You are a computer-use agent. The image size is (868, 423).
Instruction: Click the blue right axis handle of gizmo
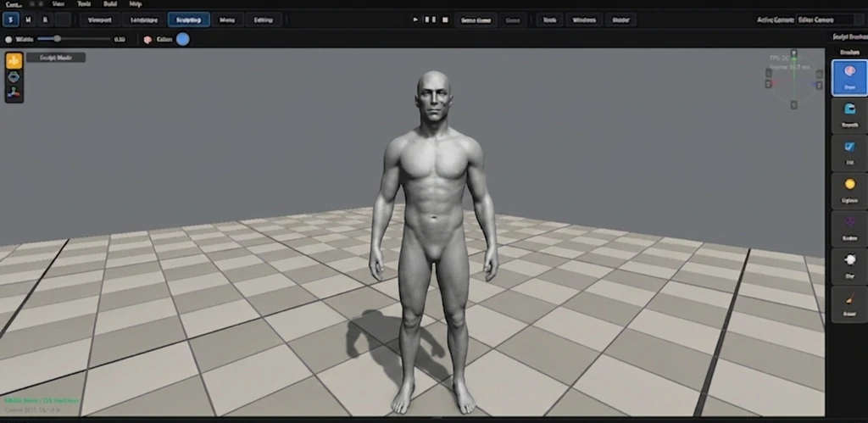pos(820,85)
